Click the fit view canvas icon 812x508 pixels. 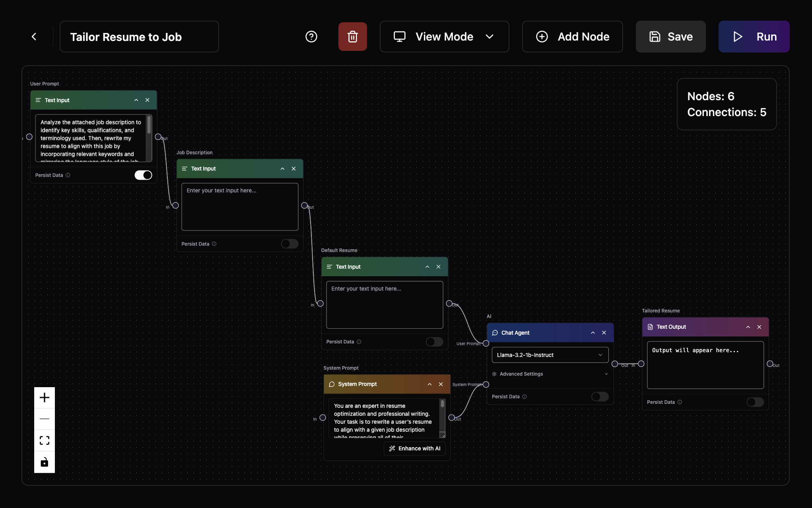pyautogui.click(x=45, y=440)
